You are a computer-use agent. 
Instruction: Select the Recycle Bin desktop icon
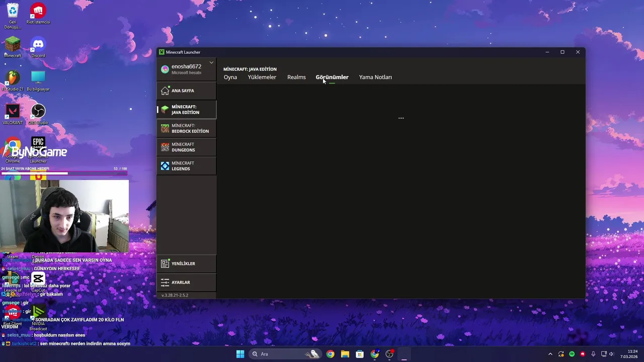click(13, 16)
